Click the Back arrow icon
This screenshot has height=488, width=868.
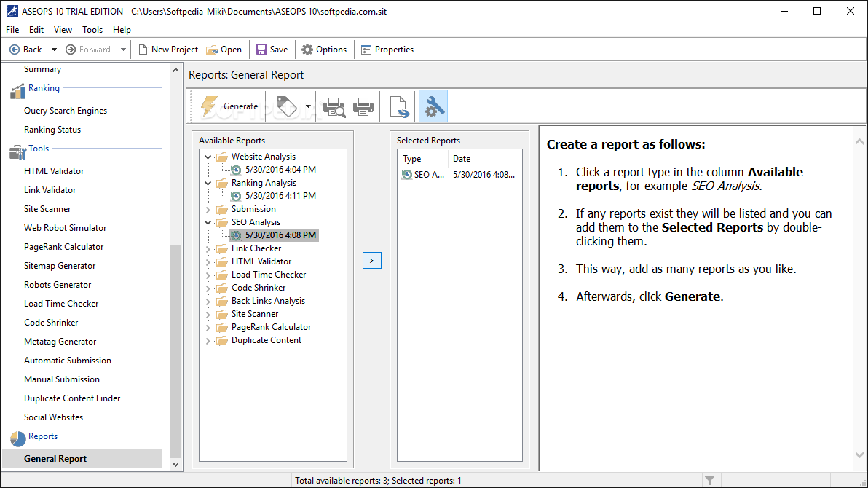pyautogui.click(x=15, y=50)
